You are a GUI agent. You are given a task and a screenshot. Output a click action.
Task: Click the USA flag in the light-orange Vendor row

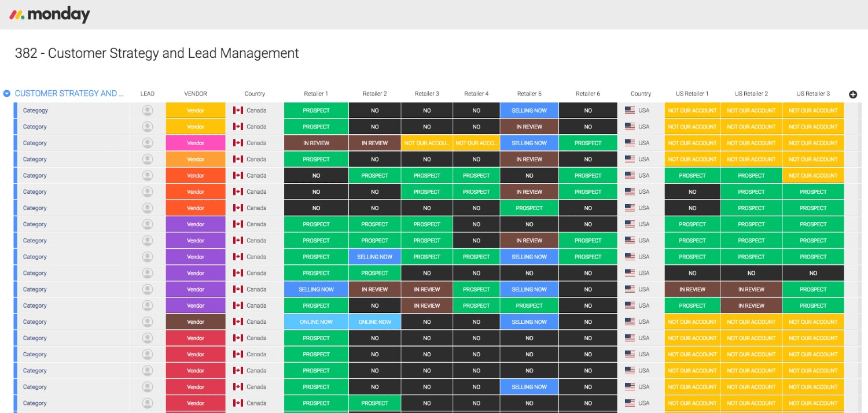[x=630, y=159]
